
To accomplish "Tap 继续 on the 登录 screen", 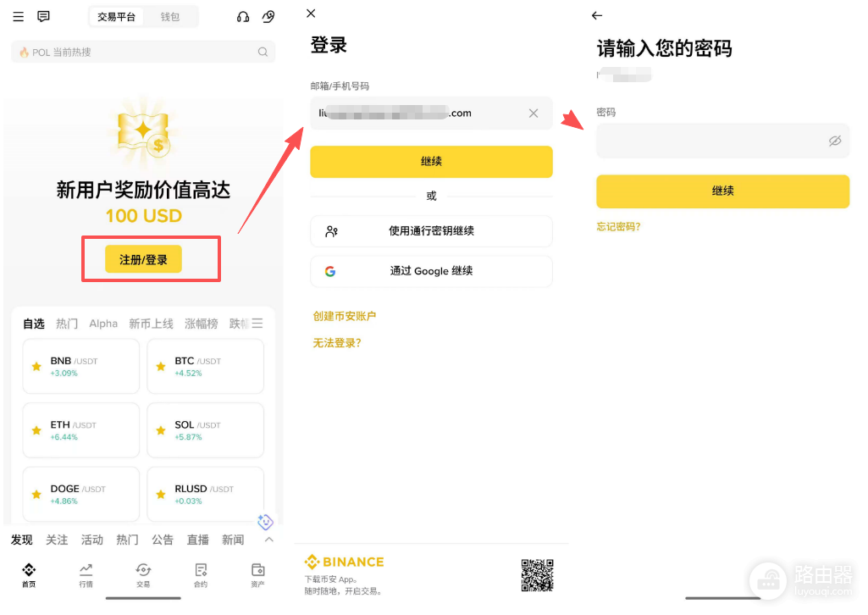I will [431, 162].
